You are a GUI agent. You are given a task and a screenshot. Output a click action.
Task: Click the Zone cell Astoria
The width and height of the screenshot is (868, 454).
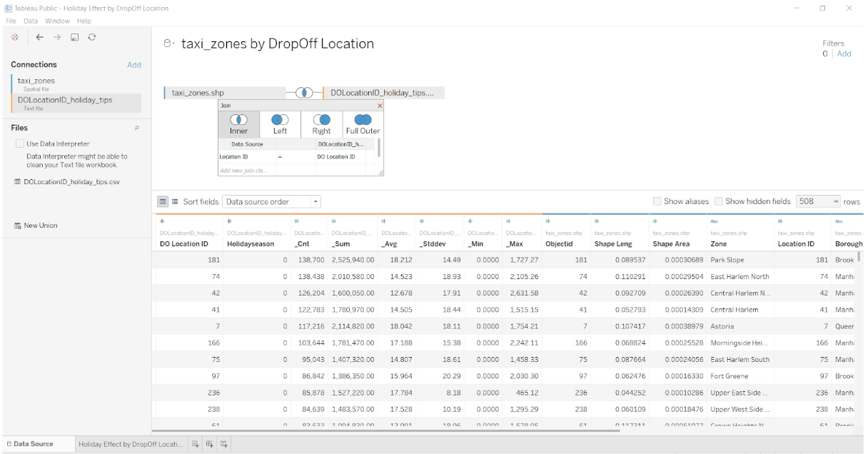(x=722, y=326)
